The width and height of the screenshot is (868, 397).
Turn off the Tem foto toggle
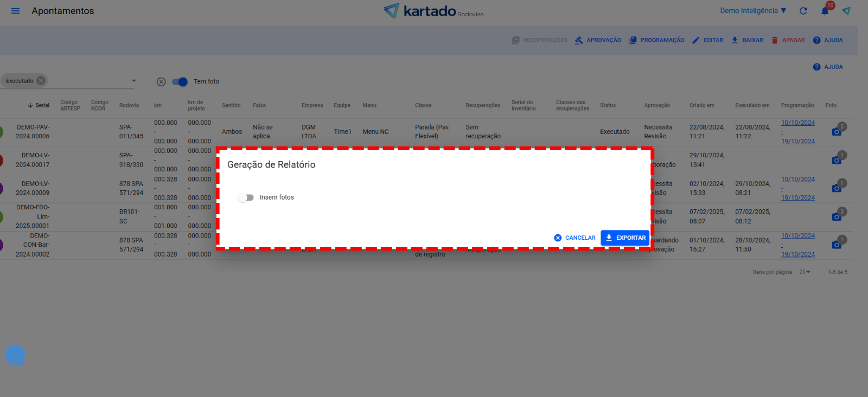pyautogui.click(x=180, y=82)
